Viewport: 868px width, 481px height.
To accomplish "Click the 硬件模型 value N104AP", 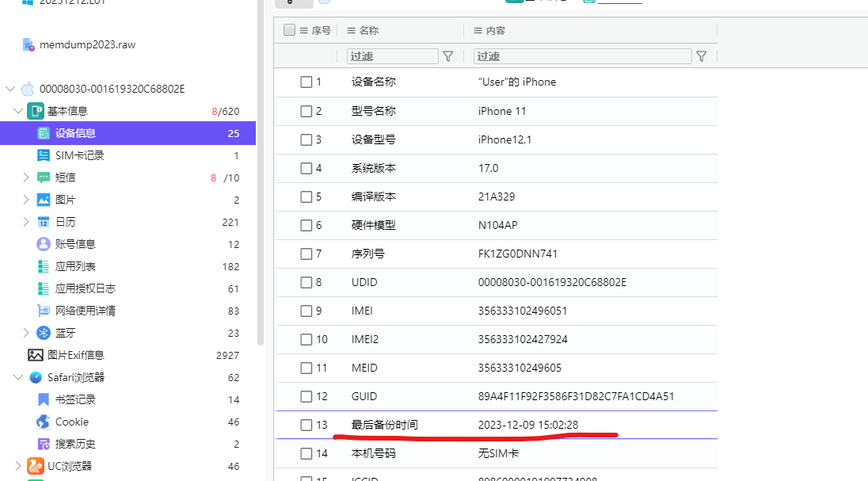I will point(497,225).
